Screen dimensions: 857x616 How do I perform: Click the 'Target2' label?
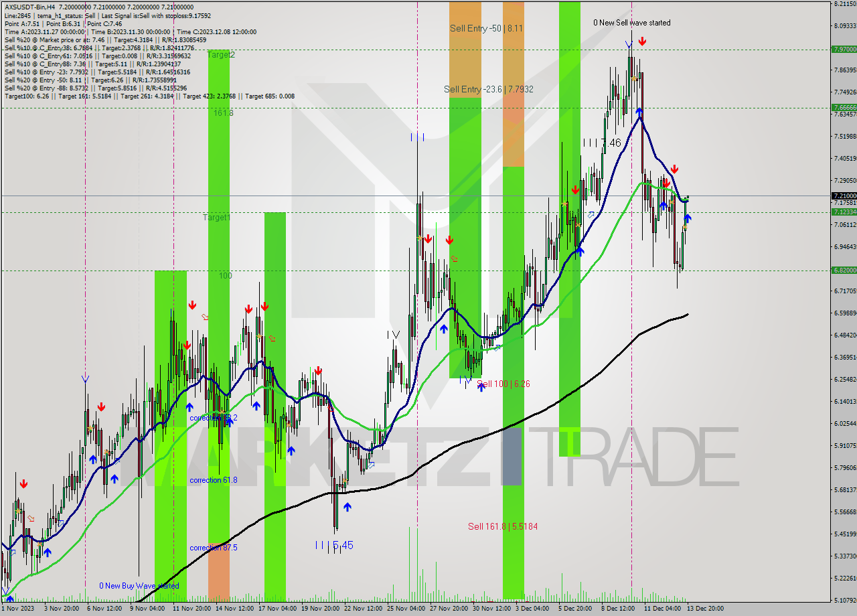(221, 54)
